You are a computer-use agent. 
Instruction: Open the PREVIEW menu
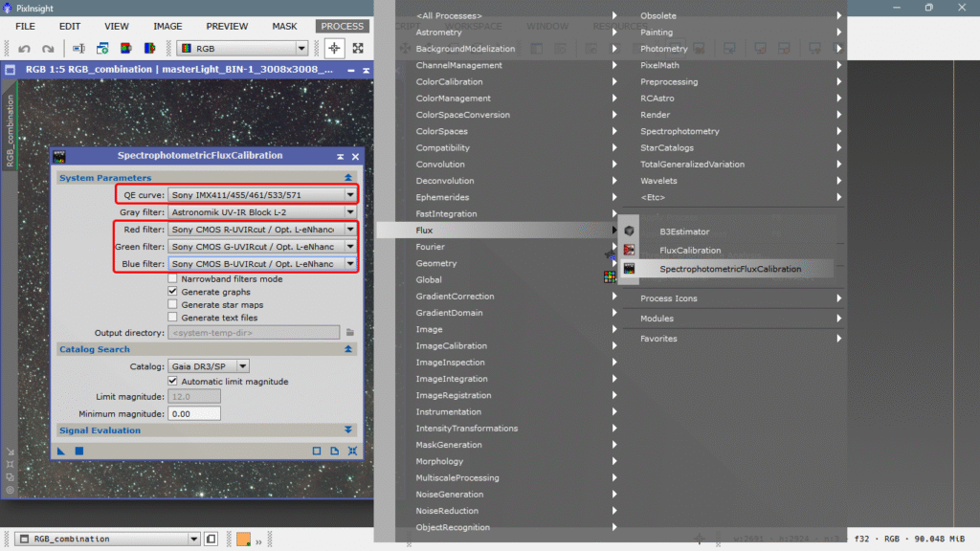[x=227, y=26]
